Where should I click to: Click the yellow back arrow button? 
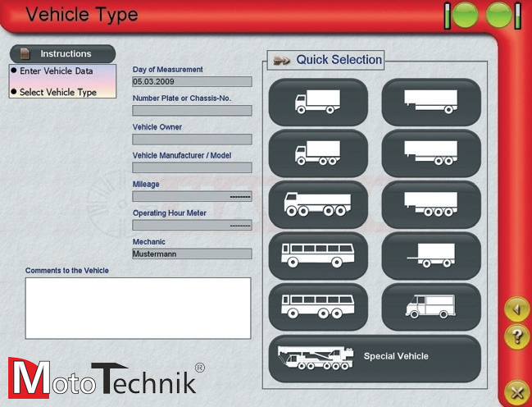tap(516, 310)
